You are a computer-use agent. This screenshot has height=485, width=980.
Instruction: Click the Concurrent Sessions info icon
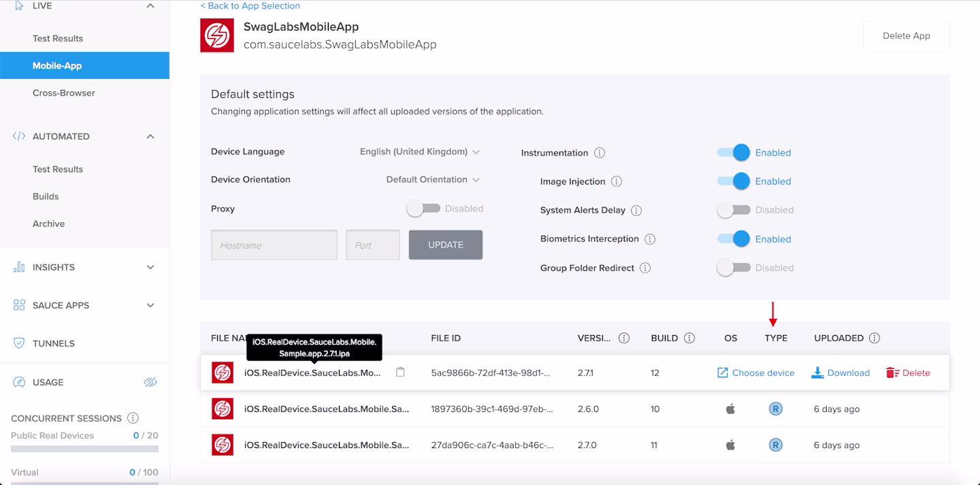click(133, 418)
